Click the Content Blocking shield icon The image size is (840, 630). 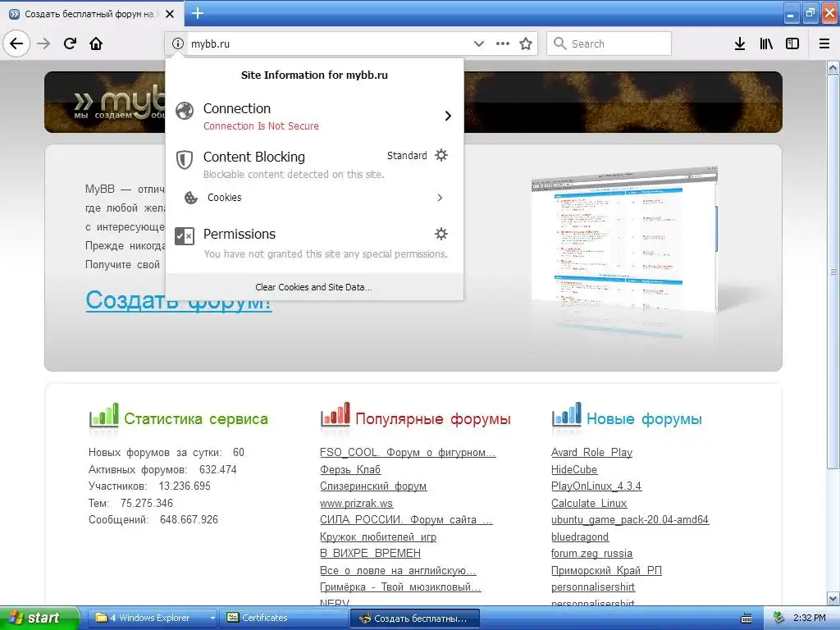185,159
